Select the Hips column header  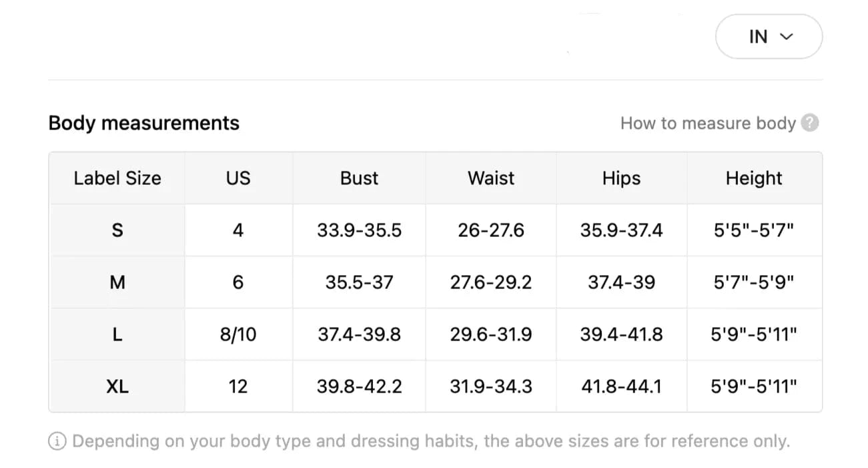(621, 178)
